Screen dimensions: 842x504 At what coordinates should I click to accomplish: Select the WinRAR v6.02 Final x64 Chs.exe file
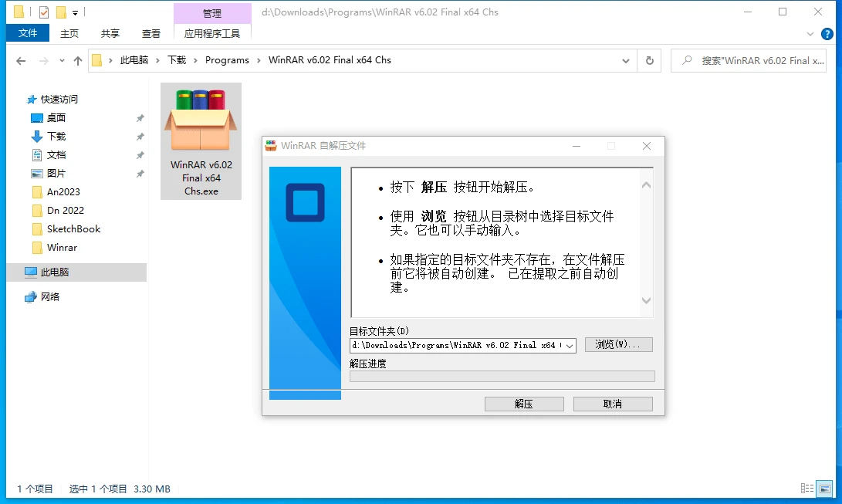click(x=201, y=141)
